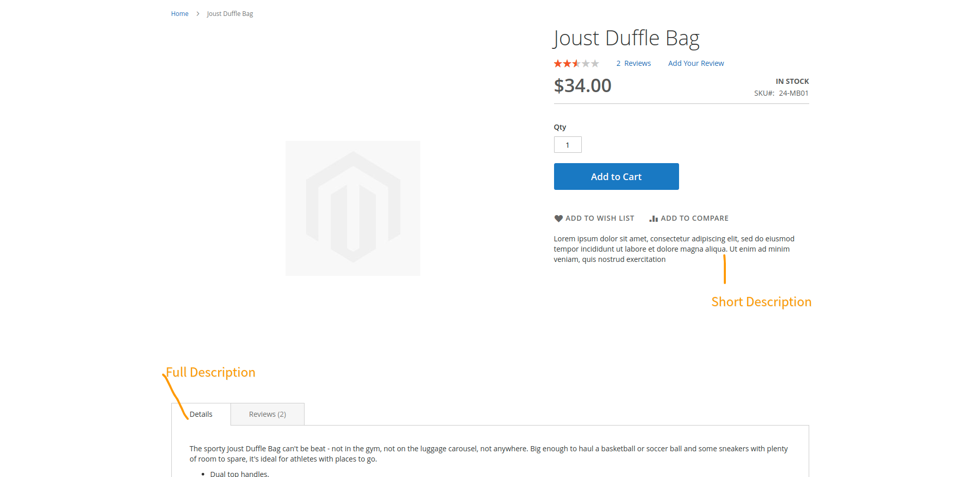Click the SKU number 24-MB01
The image size is (980, 477).
click(793, 93)
